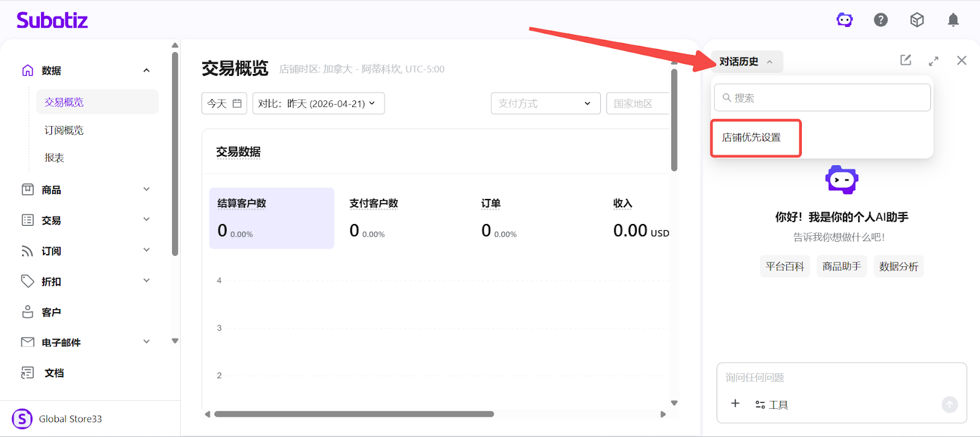Toggle the 对话历史 dropdown
980x437 pixels.
[746, 62]
